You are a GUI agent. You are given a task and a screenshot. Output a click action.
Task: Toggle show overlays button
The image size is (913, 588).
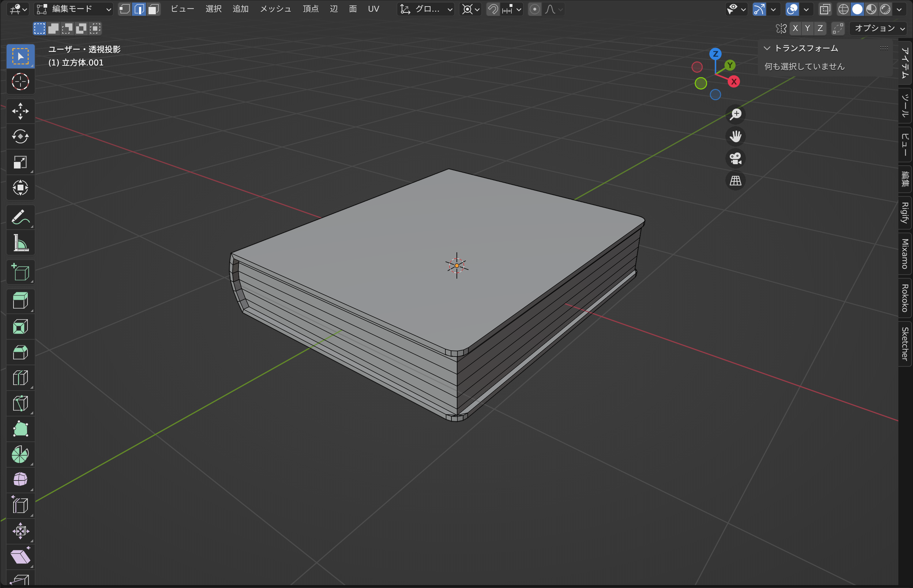(792, 9)
